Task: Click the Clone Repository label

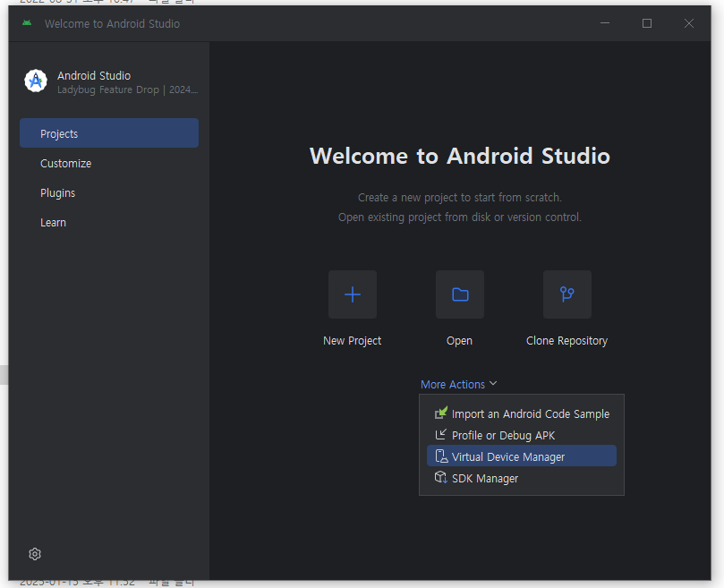Action: pos(567,341)
